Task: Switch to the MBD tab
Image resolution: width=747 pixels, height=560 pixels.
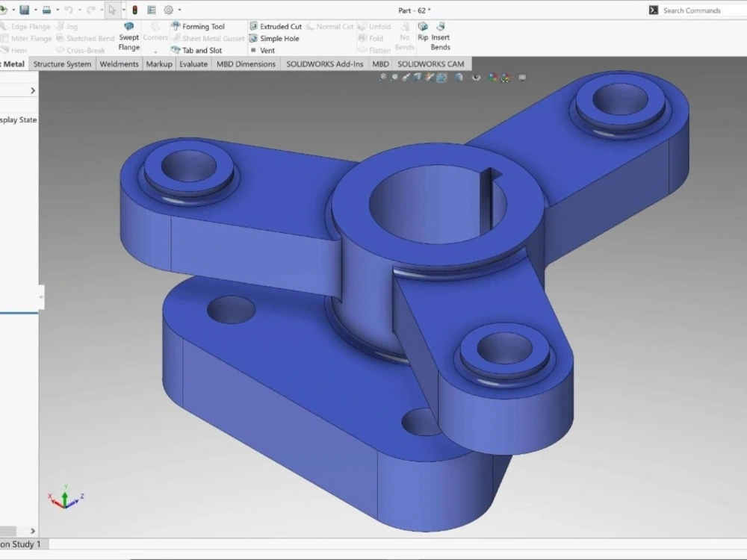Action: [380, 63]
